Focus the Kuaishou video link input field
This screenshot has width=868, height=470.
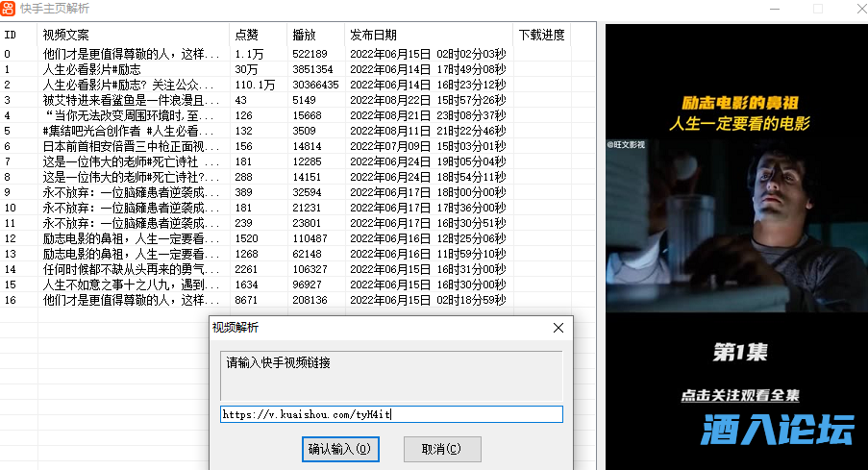coord(391,414)
